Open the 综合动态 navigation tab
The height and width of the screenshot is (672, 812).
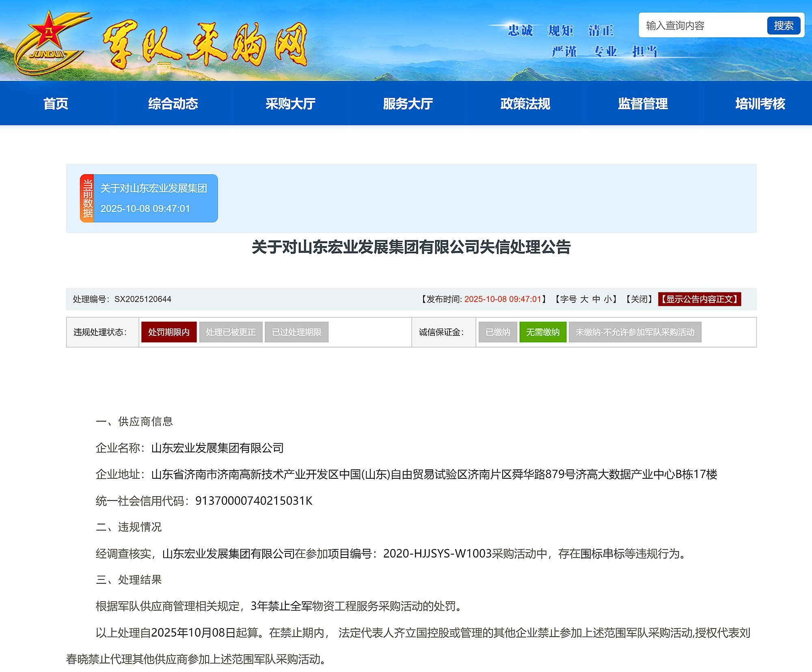pyautogui.click(x=173, y=104)
